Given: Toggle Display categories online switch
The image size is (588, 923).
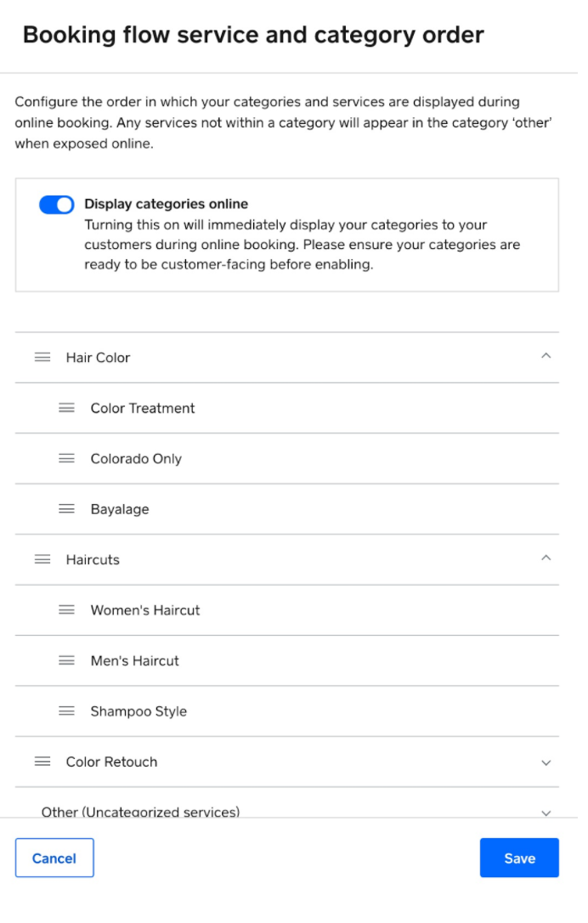Looking at the screenshot, I should point(56,205).
